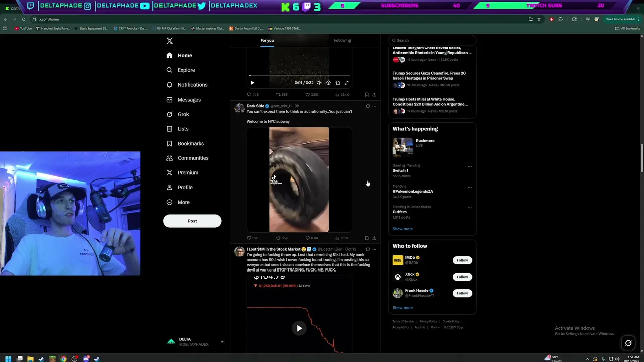Bookmark the Dark Side post

click(x=367, y=238)
